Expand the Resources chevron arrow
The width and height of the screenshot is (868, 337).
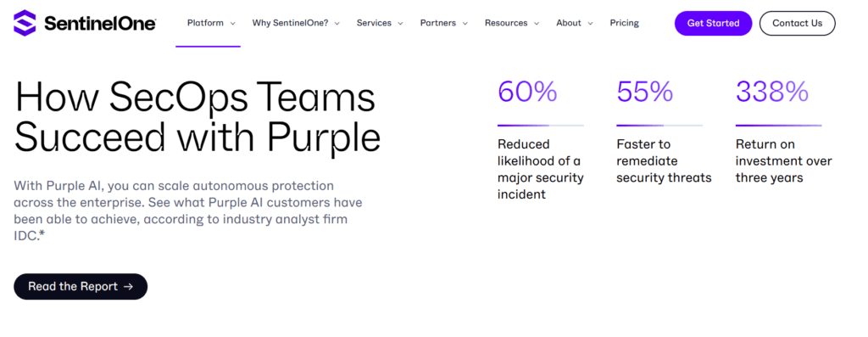pos(537,24)
